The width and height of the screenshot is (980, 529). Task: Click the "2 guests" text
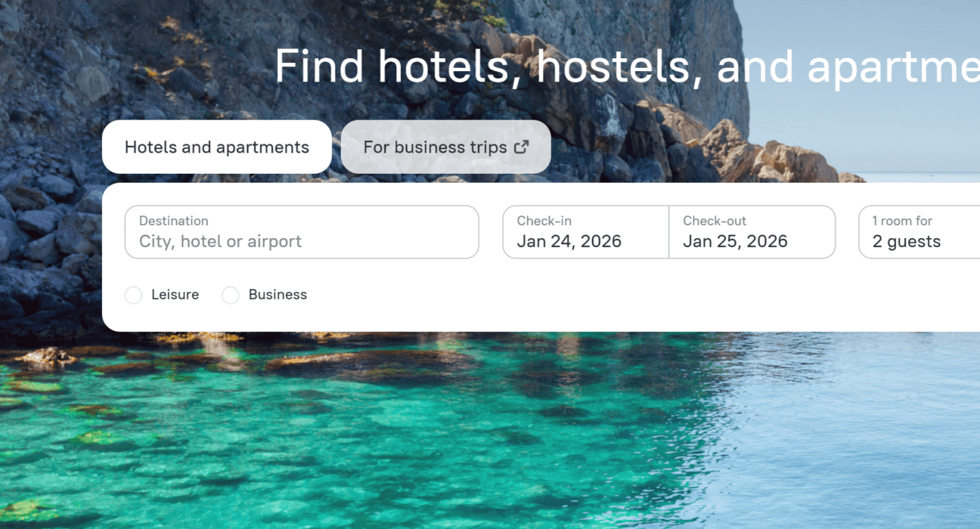tap(907, 242)
